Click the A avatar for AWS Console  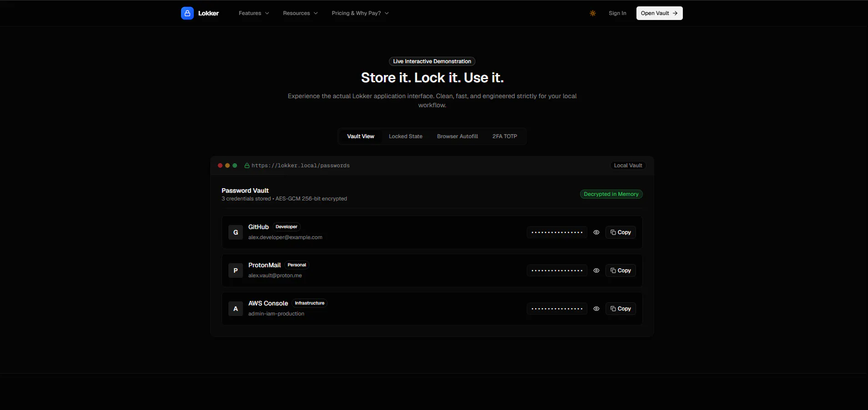click(236, 309)
